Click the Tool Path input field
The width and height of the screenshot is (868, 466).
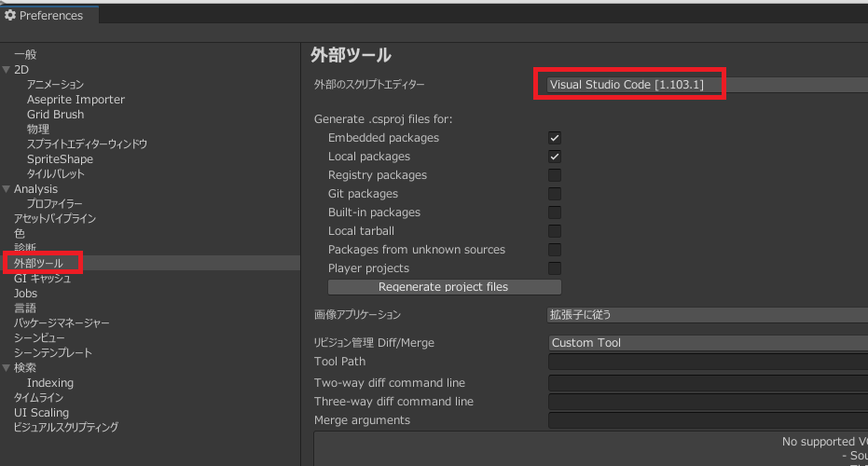click(x=708, y=362)
